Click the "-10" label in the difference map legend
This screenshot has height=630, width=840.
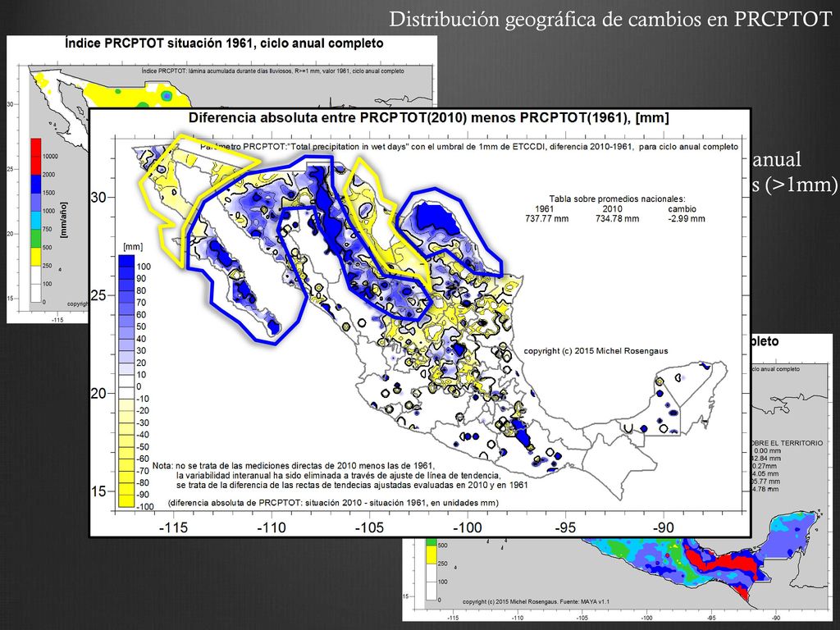click(143, 399)
